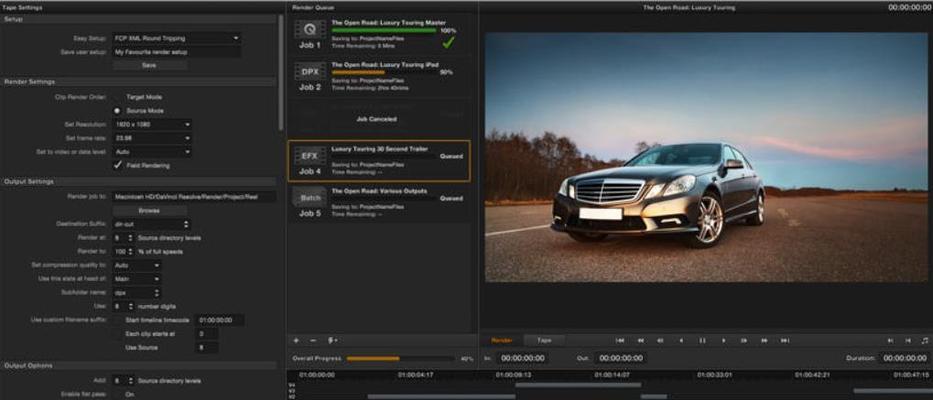Image resolution: width=933 pixels, height=400 pixels.
Task: Click the Job 1 green progress bar
Action: [384, 30]
